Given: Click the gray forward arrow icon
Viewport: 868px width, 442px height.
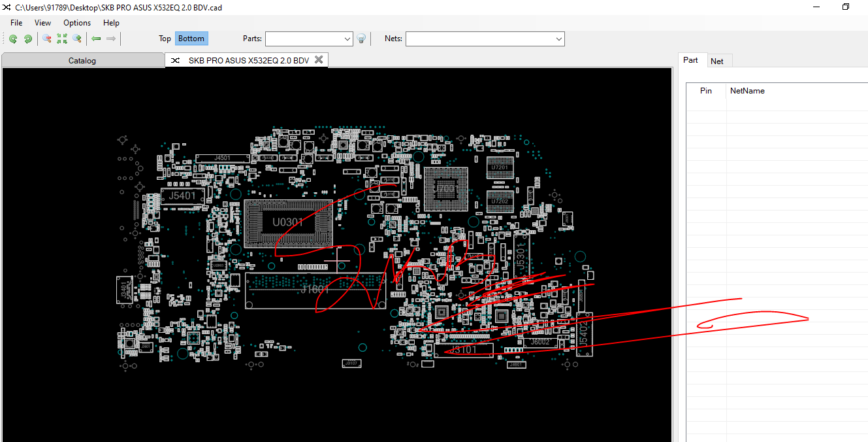Looking at the screenshot, I should tap(111, 39).
